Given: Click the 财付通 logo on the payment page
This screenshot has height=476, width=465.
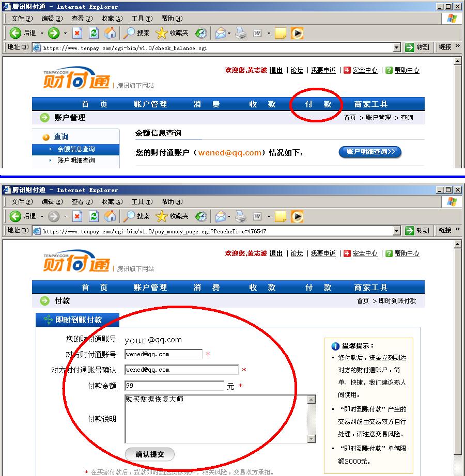Looking at the screenshot, I should point(76,261).
